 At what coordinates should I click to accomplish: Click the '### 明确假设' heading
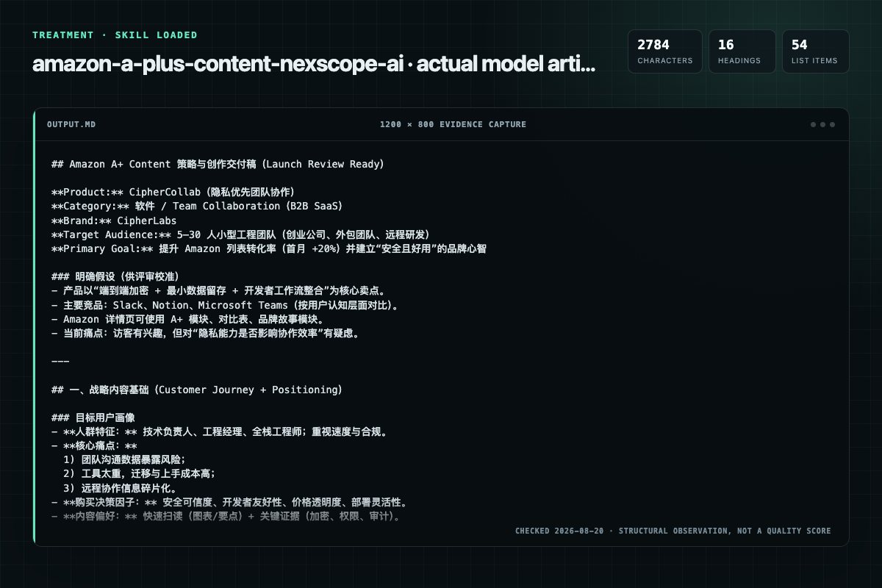(x=115, y=277)
